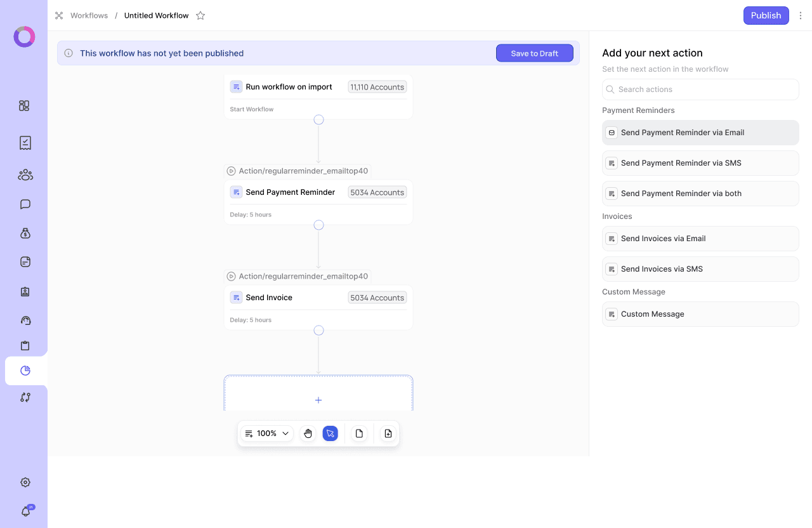The image size is (812, 528).
Task: Open the money bag sidebar icon
Action: (25, 233)
